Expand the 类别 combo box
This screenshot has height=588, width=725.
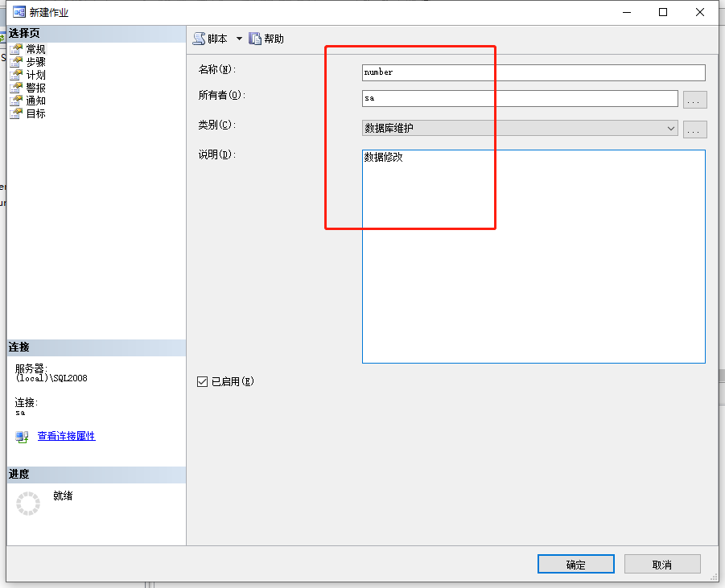[x=671, y=129]
